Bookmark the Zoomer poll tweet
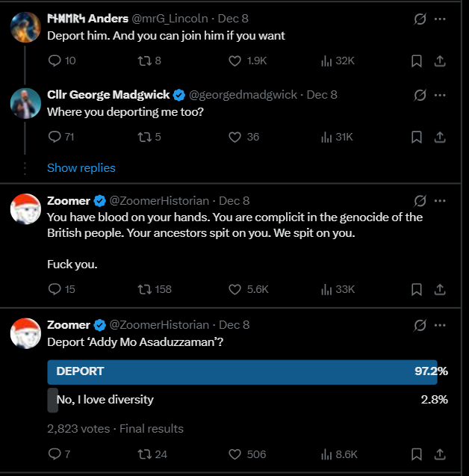 (417, 454)
